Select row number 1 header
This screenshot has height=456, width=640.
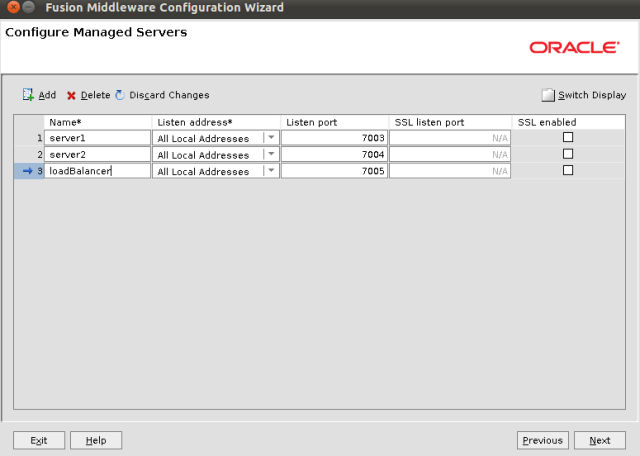point(29,138)
